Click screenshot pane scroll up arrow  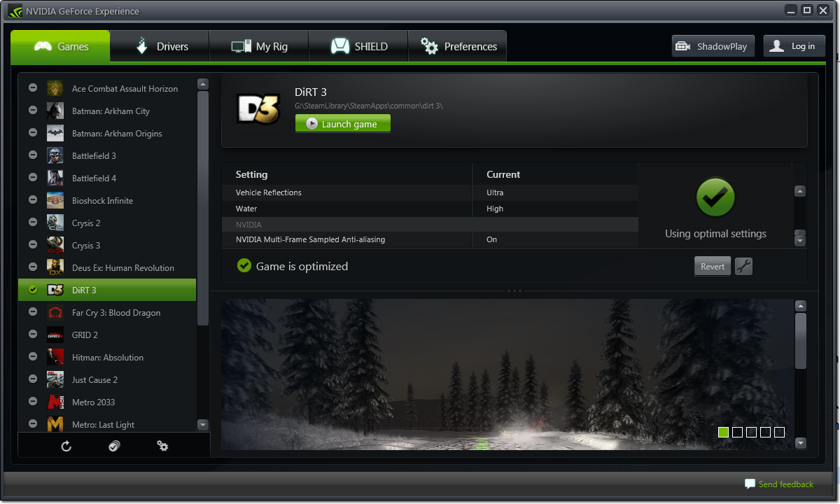tap(801, 306)
